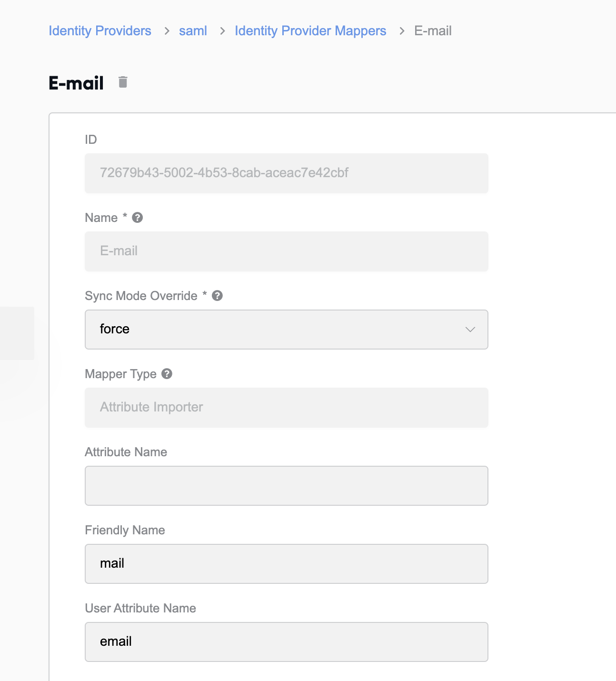This screenshot has width=616, height=681.
Task: Open the Sync Mode Override dropdown showing force
Action: click(287, 330)
